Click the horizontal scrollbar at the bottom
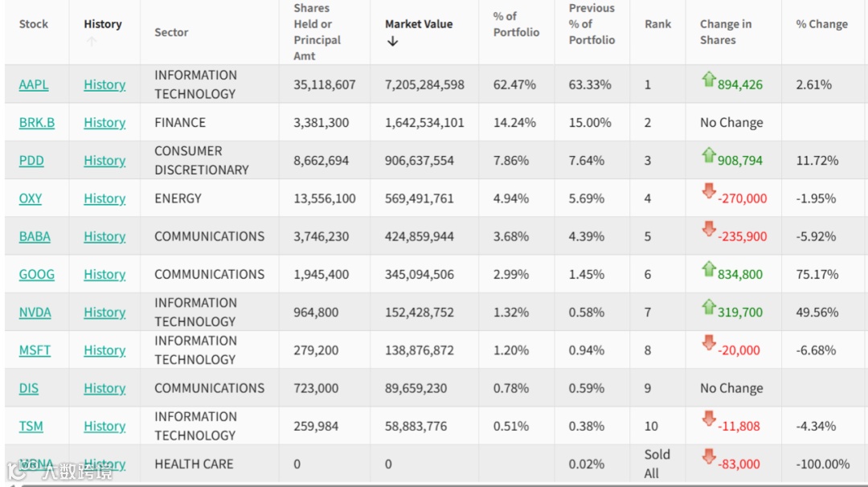This screenshot has width=868, height=487. pyautogui.click(x=434, y=485)
